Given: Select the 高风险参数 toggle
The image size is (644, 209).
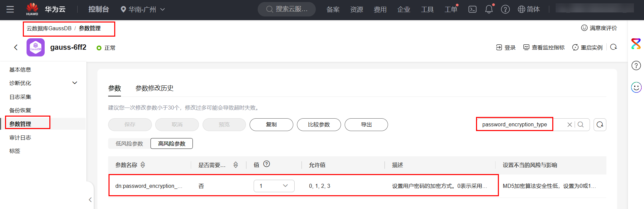Looking at the screenshot, I should (172, 143).
